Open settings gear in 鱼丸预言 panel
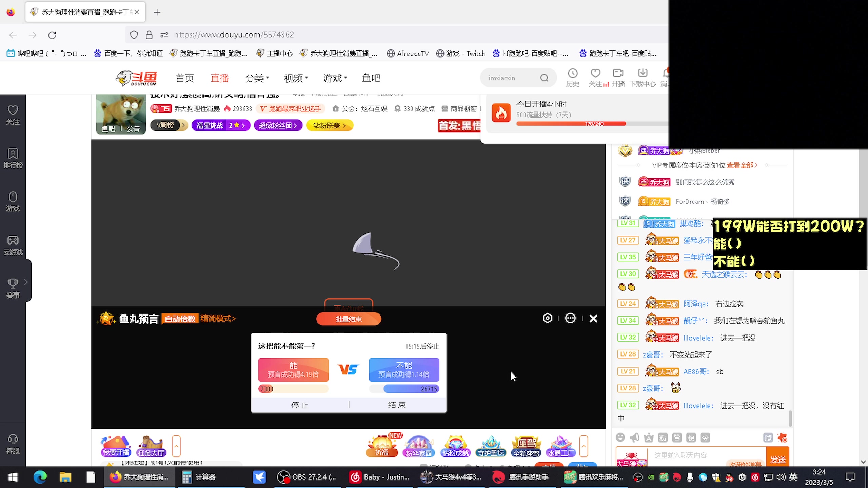The image size is (868, 488). click(547, 318)
